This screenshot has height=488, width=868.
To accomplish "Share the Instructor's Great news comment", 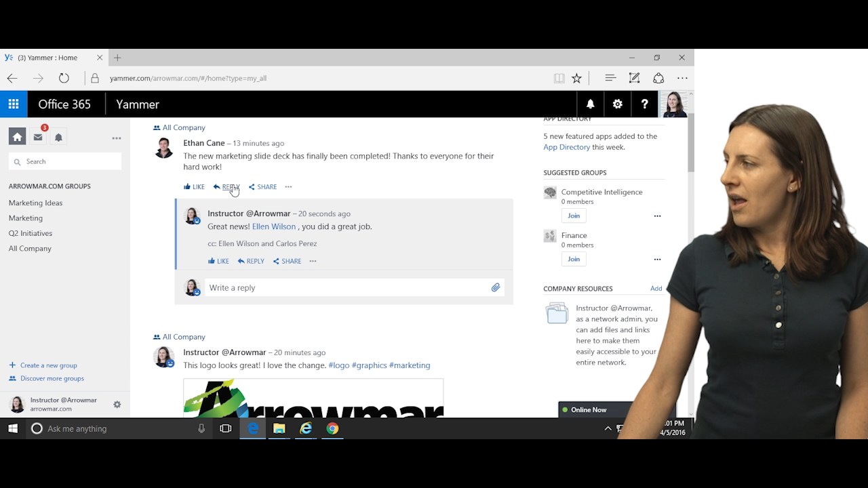I will [x=287, y=261].
